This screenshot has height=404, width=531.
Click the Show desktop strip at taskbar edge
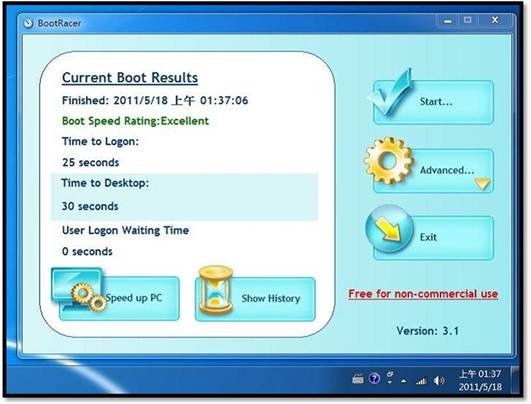tap(515, 380)
